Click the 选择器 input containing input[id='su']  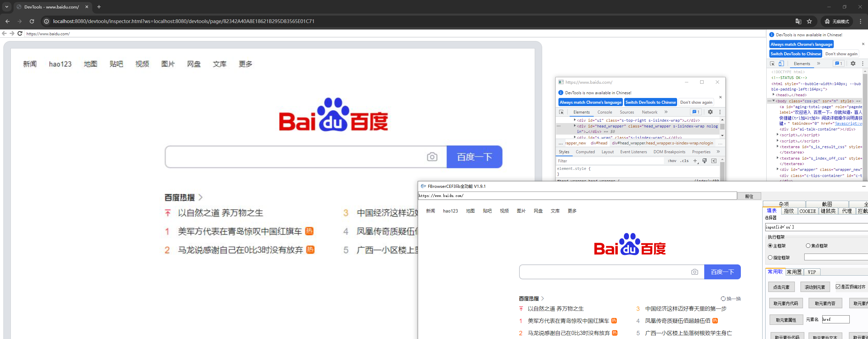point(816,227)
